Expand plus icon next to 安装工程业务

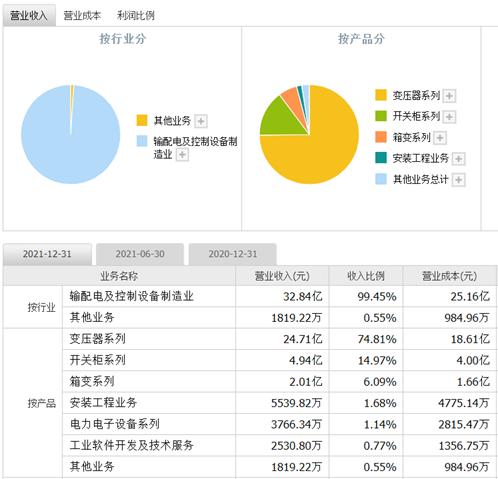tap(458, 159)
